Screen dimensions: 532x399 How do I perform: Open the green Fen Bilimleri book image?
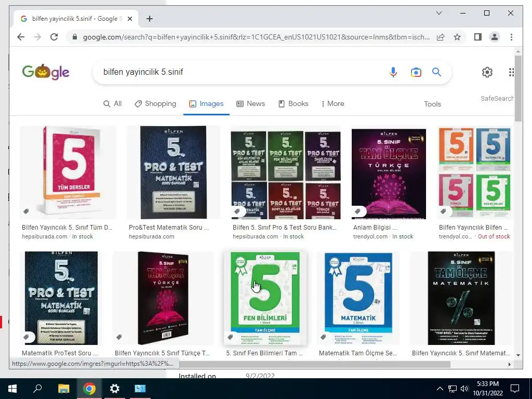coord(265,298)
